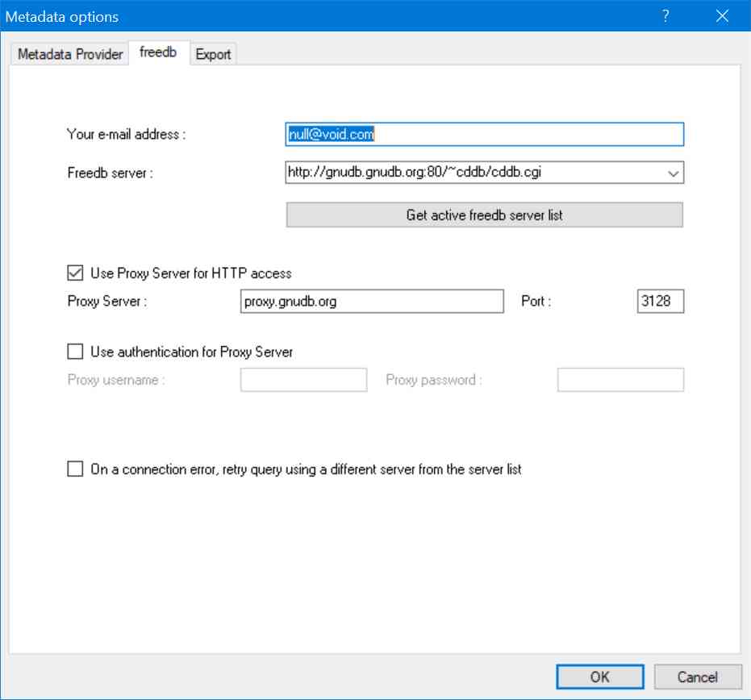Switch to the Metadata Provider tab
Viewport: 751px width, 700px height.
[x=70, y=54]
